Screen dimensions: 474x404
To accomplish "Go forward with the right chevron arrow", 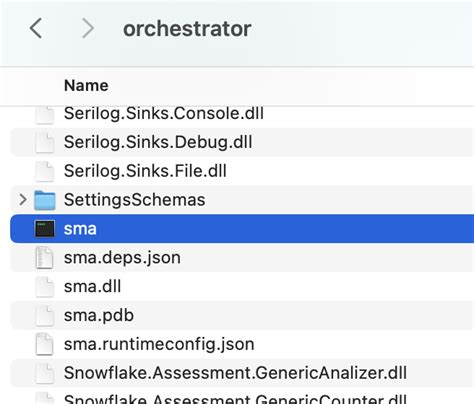I will (88, 28).
